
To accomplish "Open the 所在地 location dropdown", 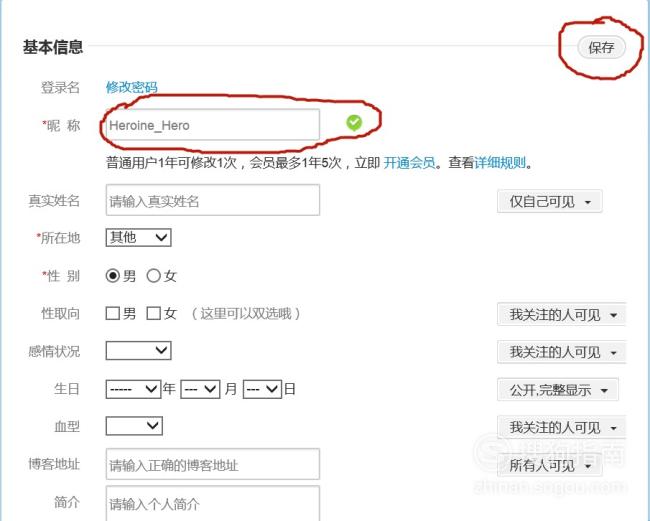I will point(138,237).
